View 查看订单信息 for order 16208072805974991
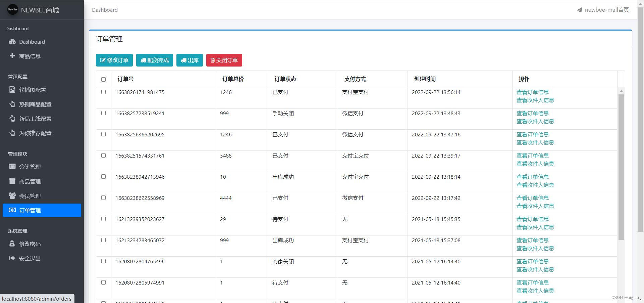This screenshot has height=303, width=644. (x=532, y=283)
